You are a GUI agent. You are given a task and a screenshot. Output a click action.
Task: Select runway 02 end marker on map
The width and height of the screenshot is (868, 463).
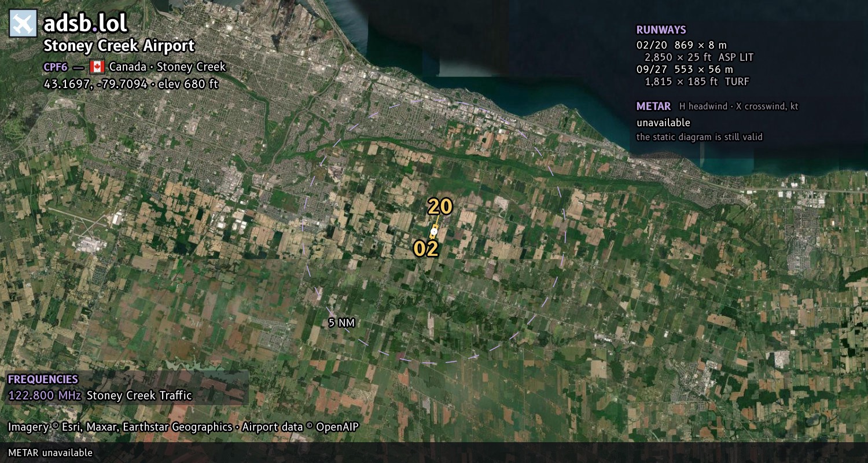pyautogui.click(x=426, y=249)
